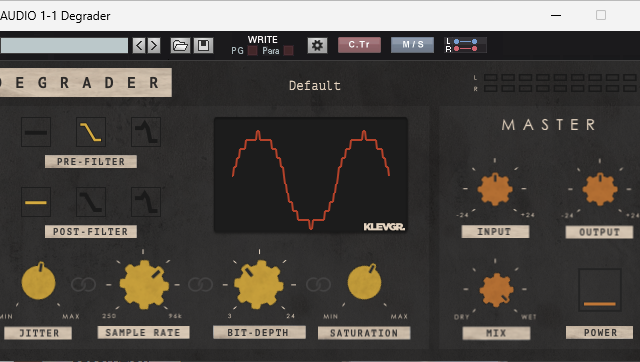The width and height of the screenshot is (640, 362).
Task: Click the preset name field in toolbar
Action: point(64,45)
